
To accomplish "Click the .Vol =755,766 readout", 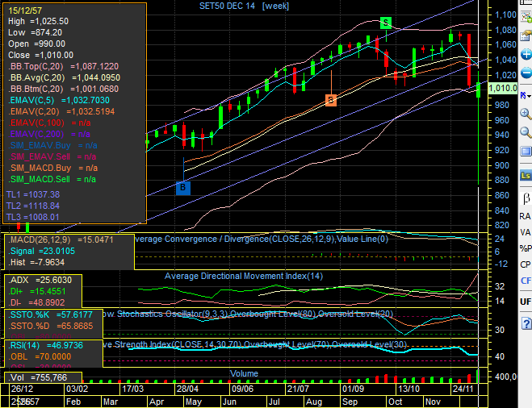I will point(38,377).
